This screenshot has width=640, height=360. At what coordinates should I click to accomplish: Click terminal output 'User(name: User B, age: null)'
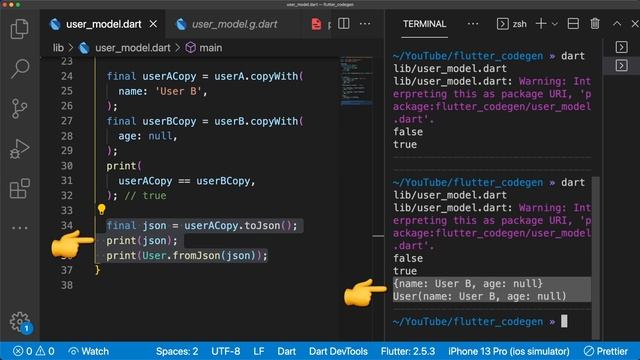coord(480,296)
